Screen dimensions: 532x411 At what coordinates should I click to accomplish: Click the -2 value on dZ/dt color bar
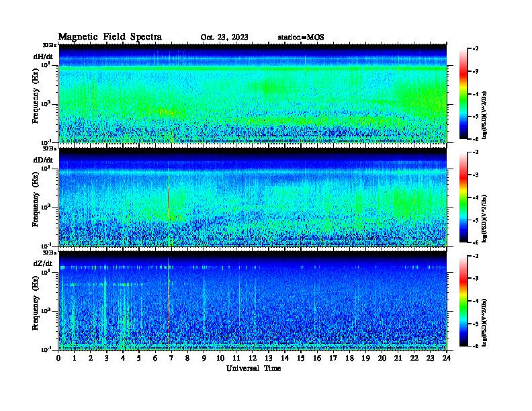[476, 256]
